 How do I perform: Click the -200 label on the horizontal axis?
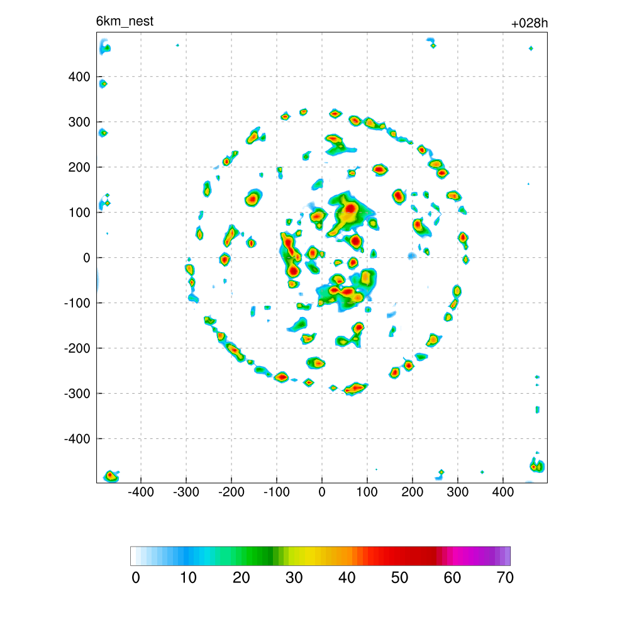(x=231, y=492)
